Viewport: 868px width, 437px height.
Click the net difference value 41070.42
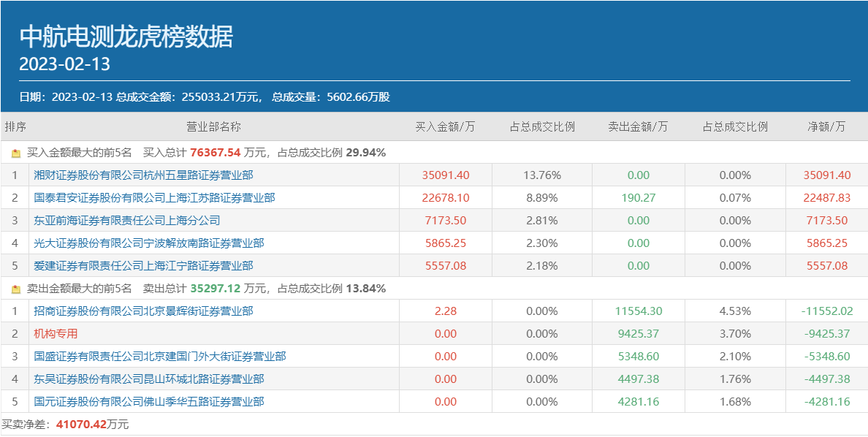pos(81,425)
